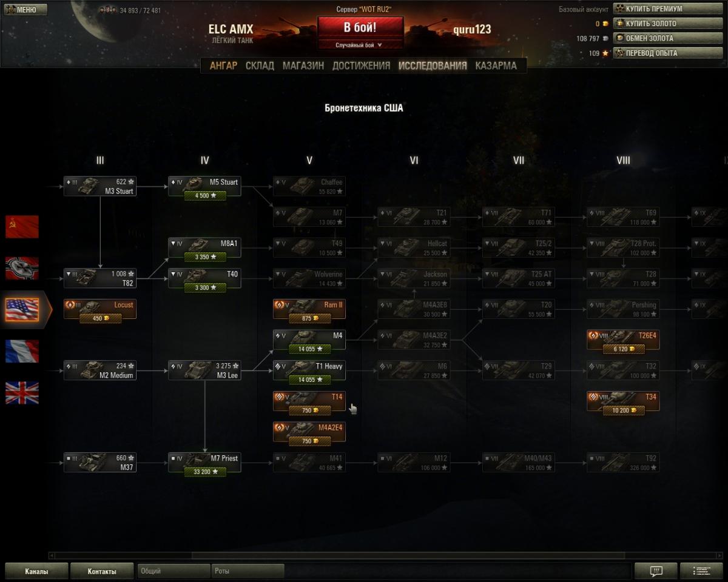Expand the Случайный бой battle type dropdown

pos(360,45)
